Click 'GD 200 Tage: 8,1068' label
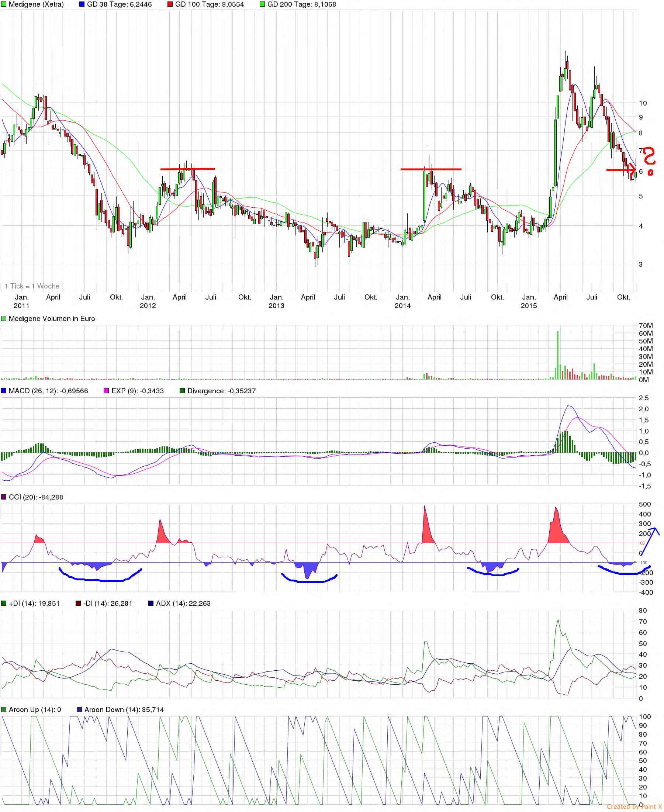The height and width of the screenshot is (812, 664). click(x=302, y=4)
